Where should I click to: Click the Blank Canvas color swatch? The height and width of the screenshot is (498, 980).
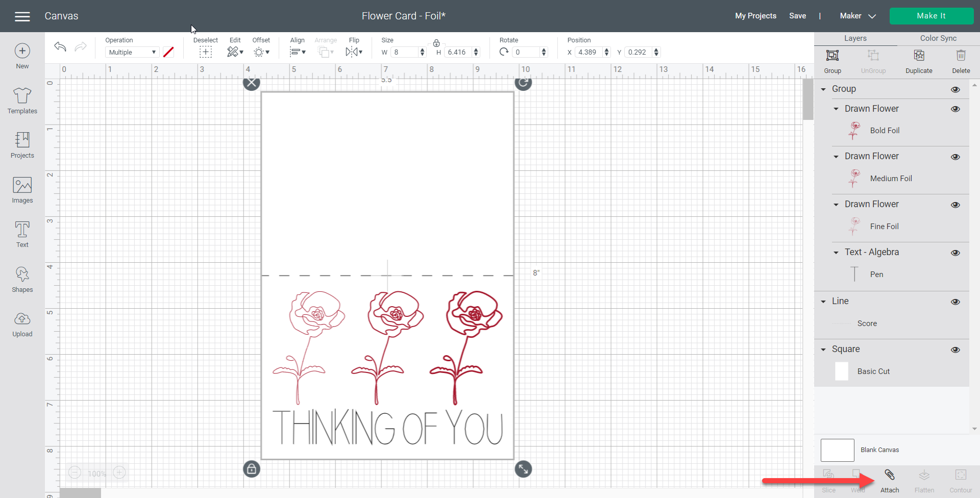[837, 450]
